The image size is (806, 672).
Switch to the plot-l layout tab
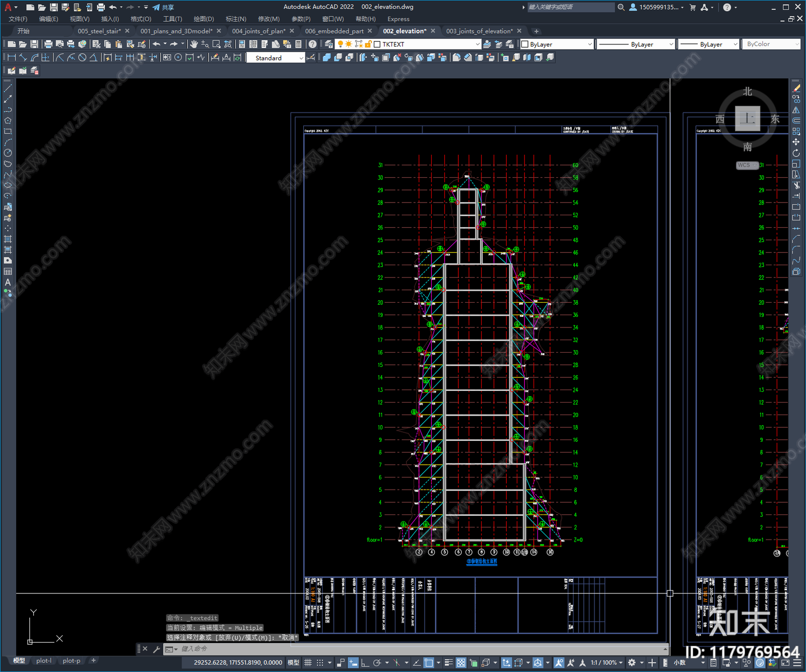pyautogui.click(x=44, y=660)
